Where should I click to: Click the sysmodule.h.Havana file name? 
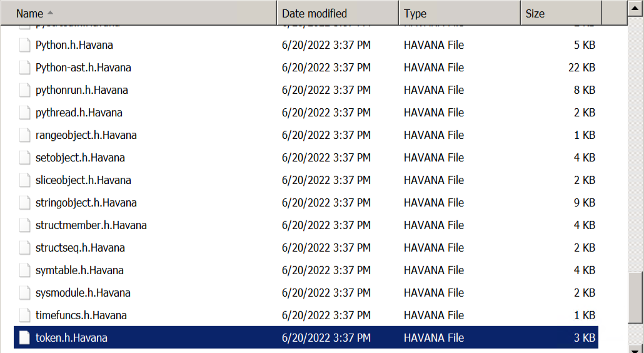pyautogui.click(x=83, y=293)
